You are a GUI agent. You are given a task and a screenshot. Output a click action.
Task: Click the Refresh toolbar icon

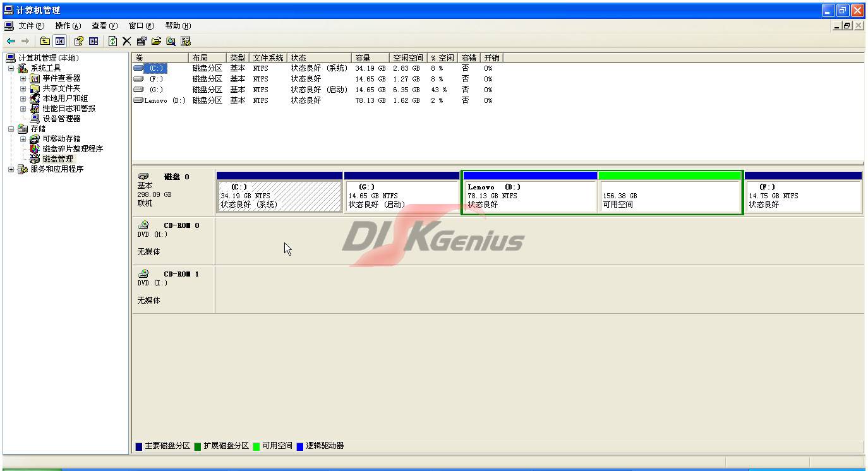112,41
